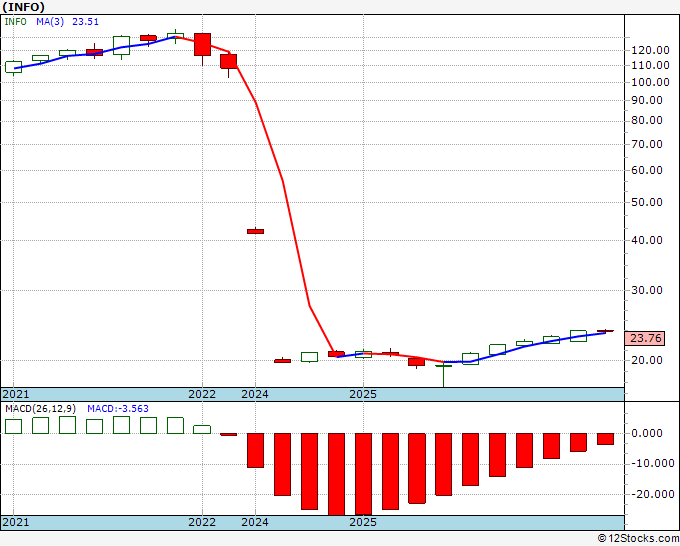Select 2021 on the MACD panel timeline

point(16,522)
